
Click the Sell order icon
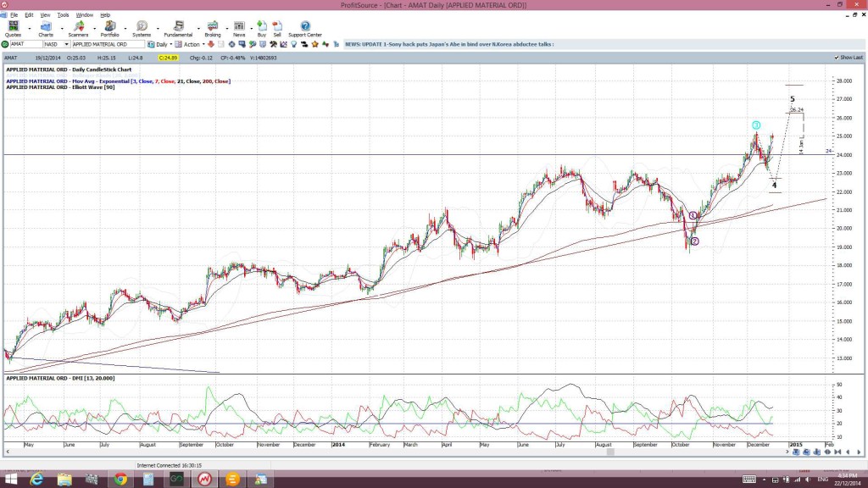tap(277, 26)
